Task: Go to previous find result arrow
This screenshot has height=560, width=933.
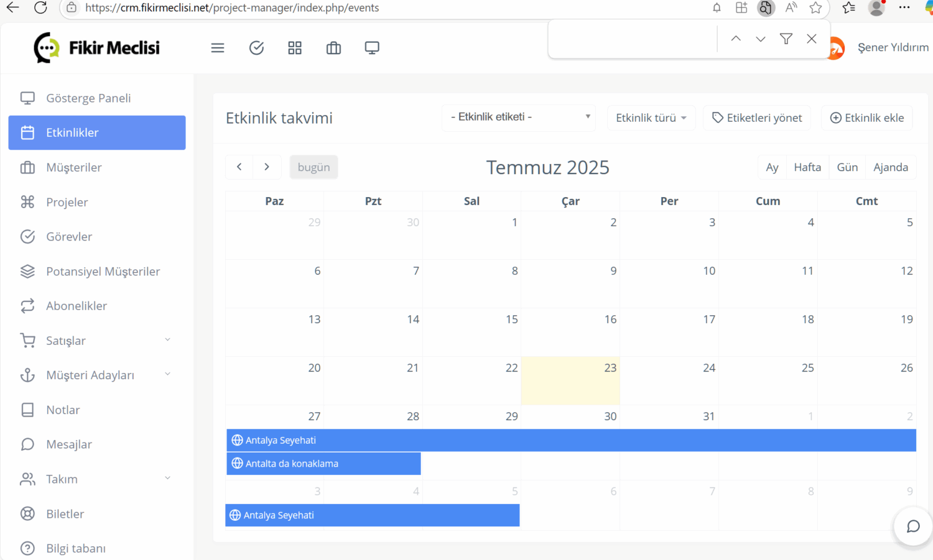Action: pos(736,39)
